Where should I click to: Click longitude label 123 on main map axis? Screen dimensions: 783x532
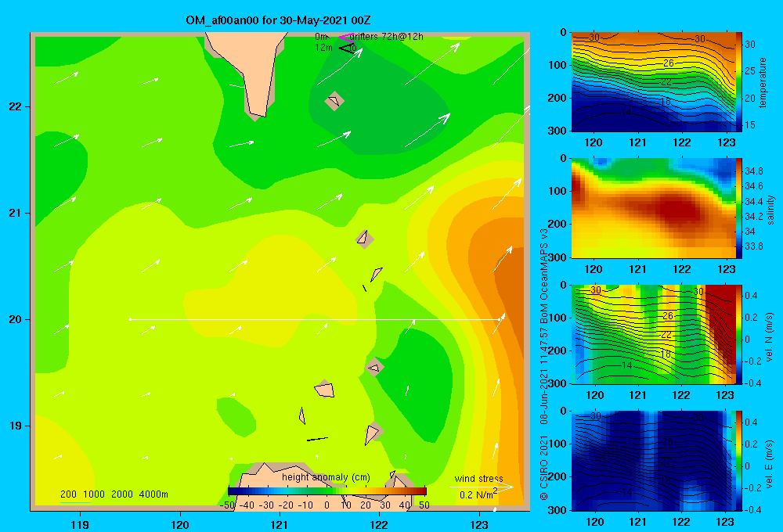click(479, 524)
